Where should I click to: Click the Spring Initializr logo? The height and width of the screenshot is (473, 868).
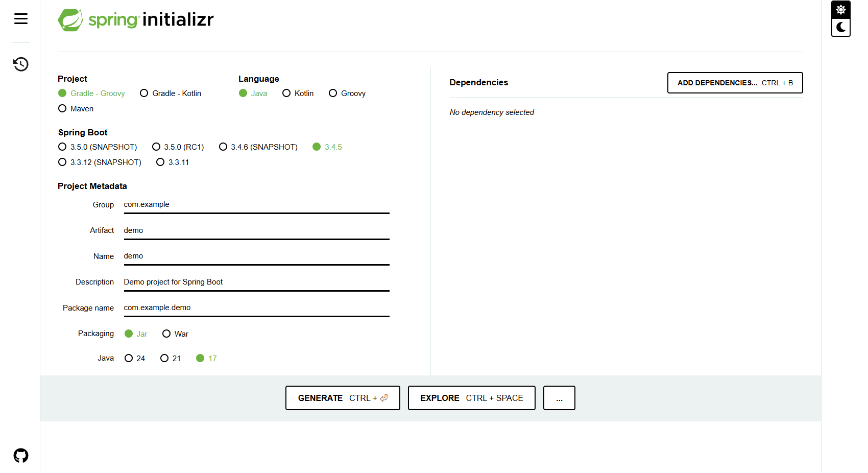136,20
